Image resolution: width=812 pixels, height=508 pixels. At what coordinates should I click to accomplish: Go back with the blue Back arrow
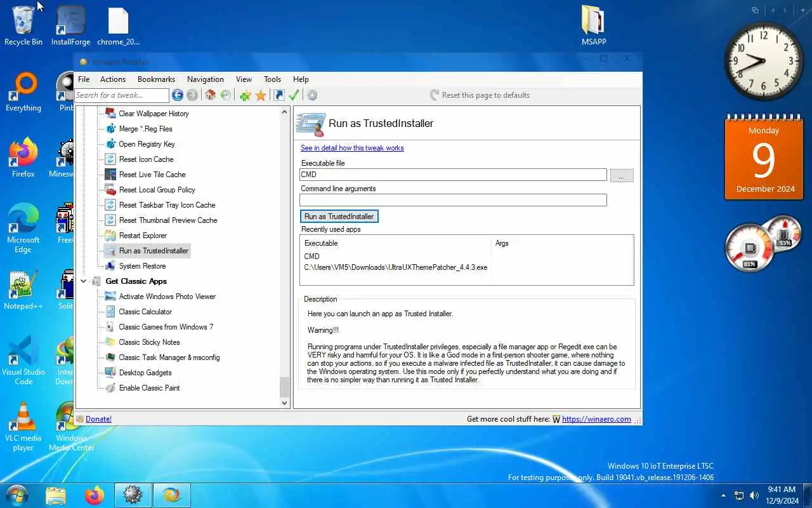point(178,95)
